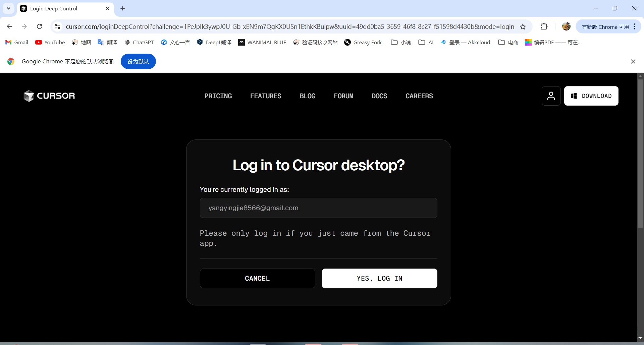The width and height of the screenshot is (644, 345).
Task: Expand the AI bookmarks folder
Action: [426, 42]
